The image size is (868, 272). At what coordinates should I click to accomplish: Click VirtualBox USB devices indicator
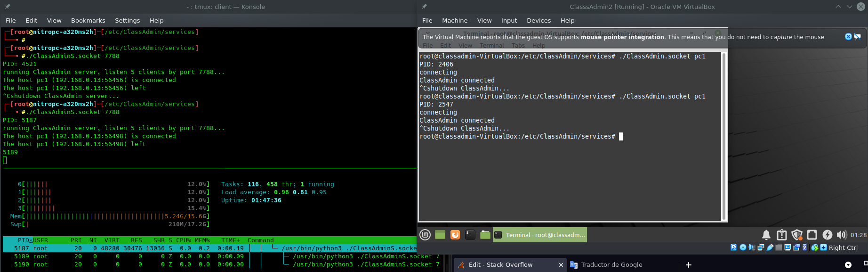click(x=770, y=247)
